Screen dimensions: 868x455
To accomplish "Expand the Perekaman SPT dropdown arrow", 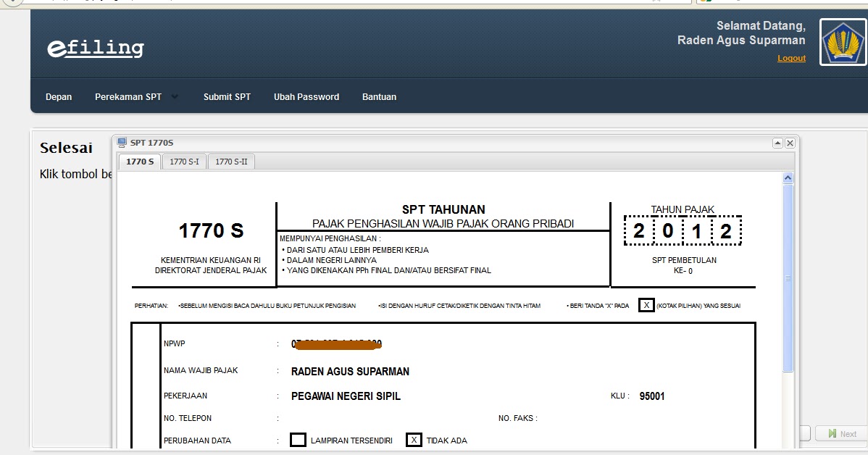I will click(175, 97).
